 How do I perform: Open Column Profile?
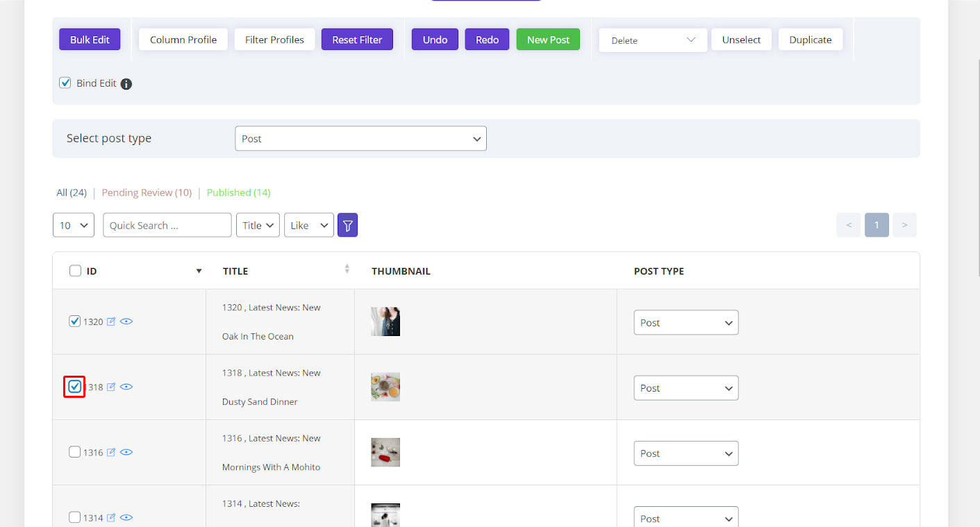[x=183, y=40]
